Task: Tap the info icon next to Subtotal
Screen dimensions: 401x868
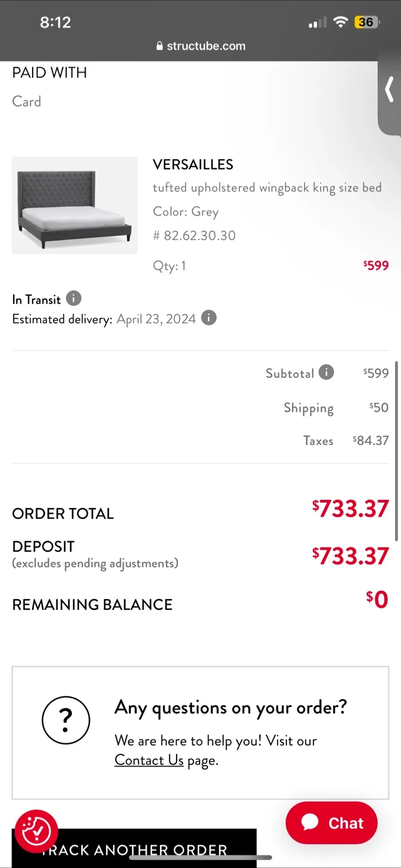Action: [326, 372]
